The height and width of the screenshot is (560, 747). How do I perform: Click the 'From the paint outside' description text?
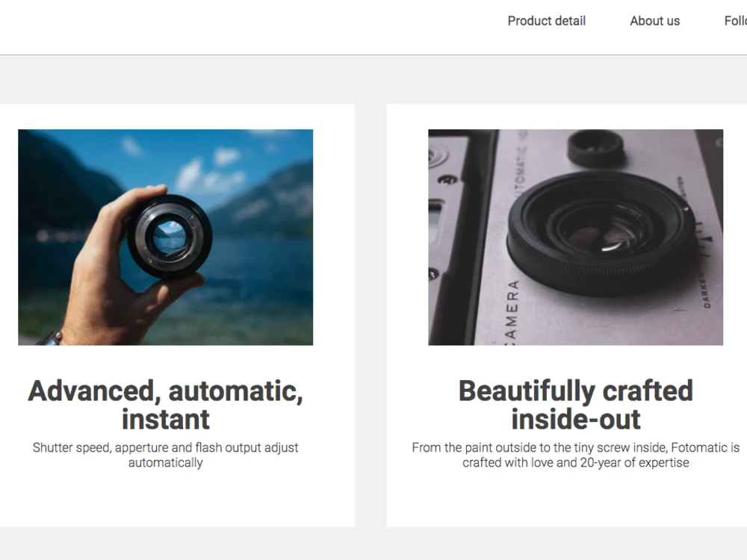tap(575, 455)
